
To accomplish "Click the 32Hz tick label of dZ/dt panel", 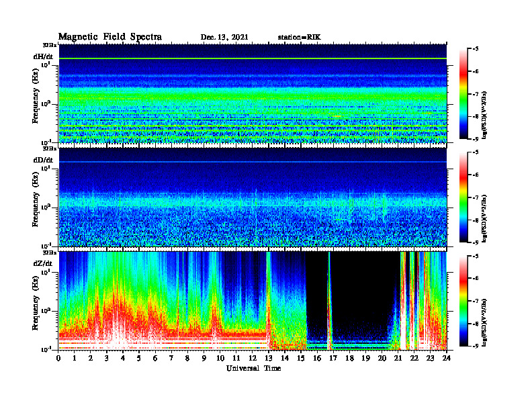I will [50, 253].
